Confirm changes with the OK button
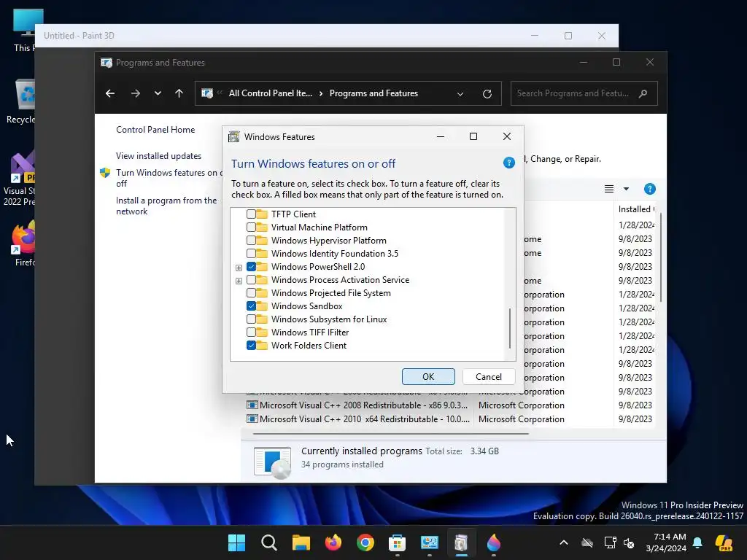This screenshot has width=747, height=560. (428, 377)
